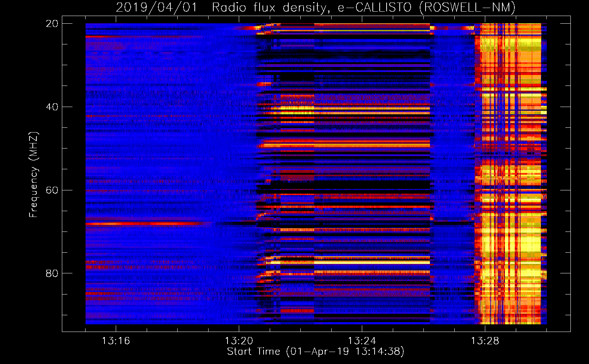Click the '13:20' time tick label
The height and width of the screenshot is (364, 589).
tap(239, 341)
